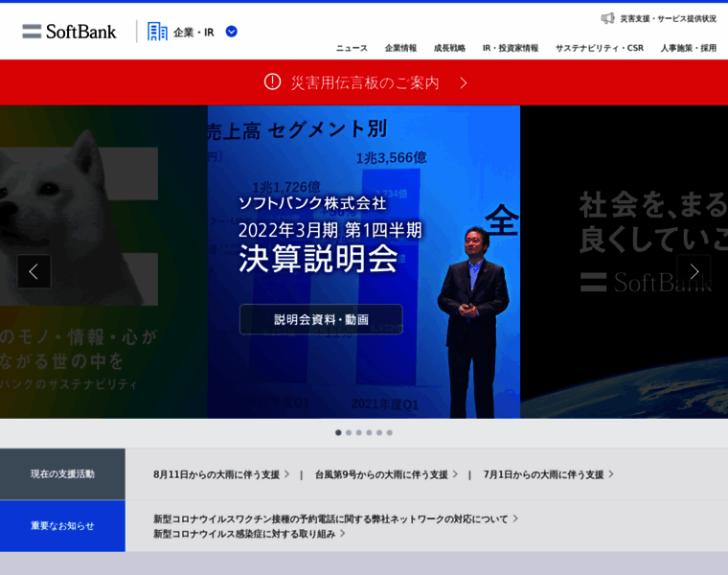The image size is (728, 575).
Task: Click the 現在の支援活動 label
Action: [62, 473]
